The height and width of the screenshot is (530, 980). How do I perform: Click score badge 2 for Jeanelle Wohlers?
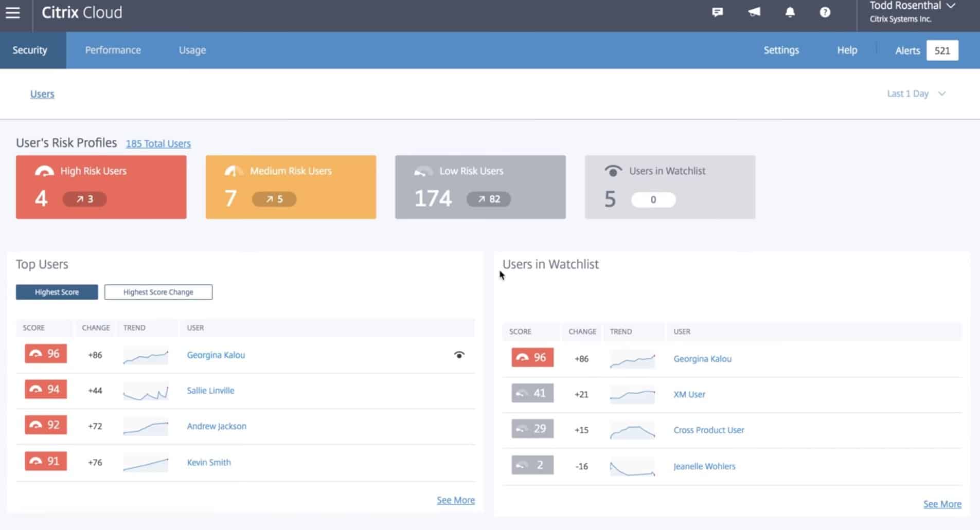(x=532, y=465)
